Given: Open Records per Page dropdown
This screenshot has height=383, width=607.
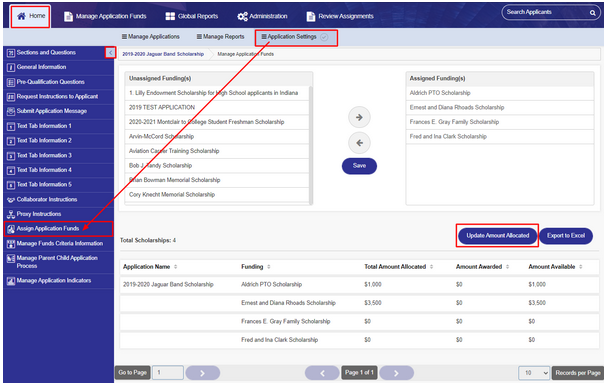Looking at the screenshot, I should [x=534, y=373].
